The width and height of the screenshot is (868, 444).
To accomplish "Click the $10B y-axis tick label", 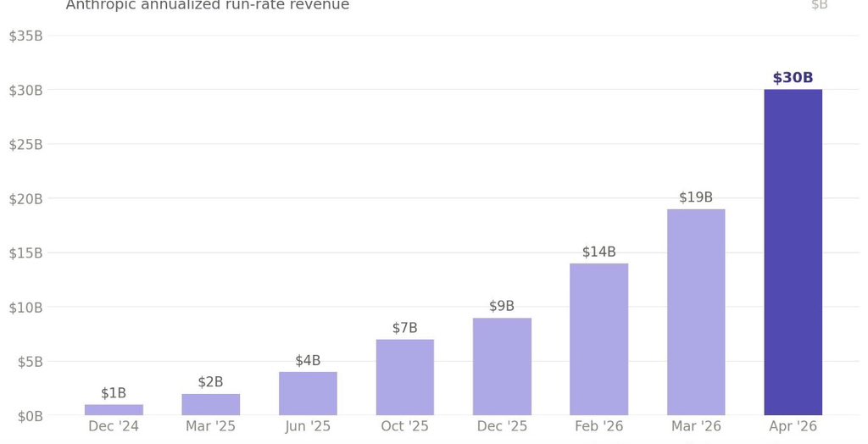I will [x=26, y=308].
